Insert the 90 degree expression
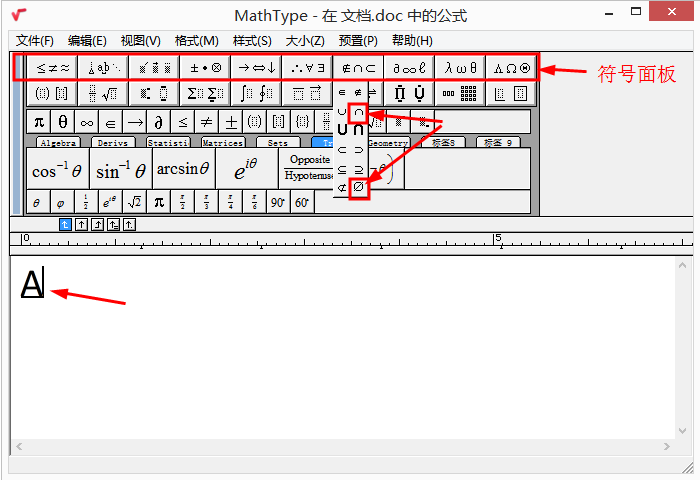This screenshot has width=700, height=480. point(278,202)
